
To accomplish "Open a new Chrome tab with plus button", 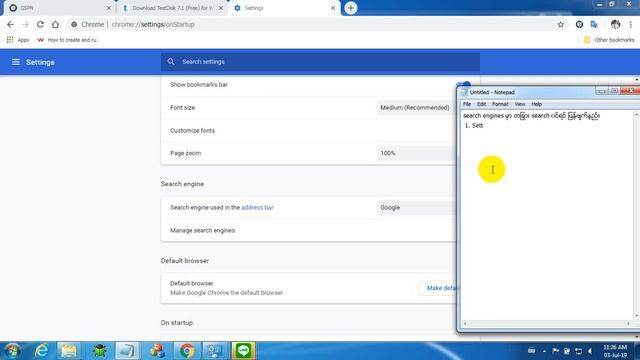I will [x=351, y=8].
